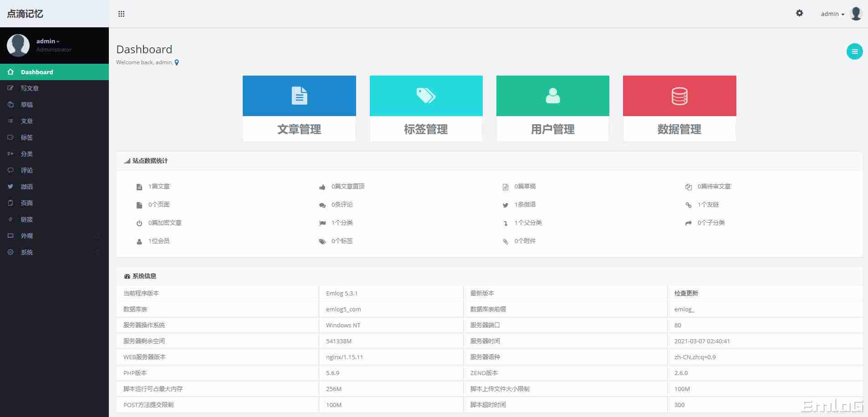868x417 pixels.
Task: Click the 1篇文章 statistic link
Action: click(159, 187)
